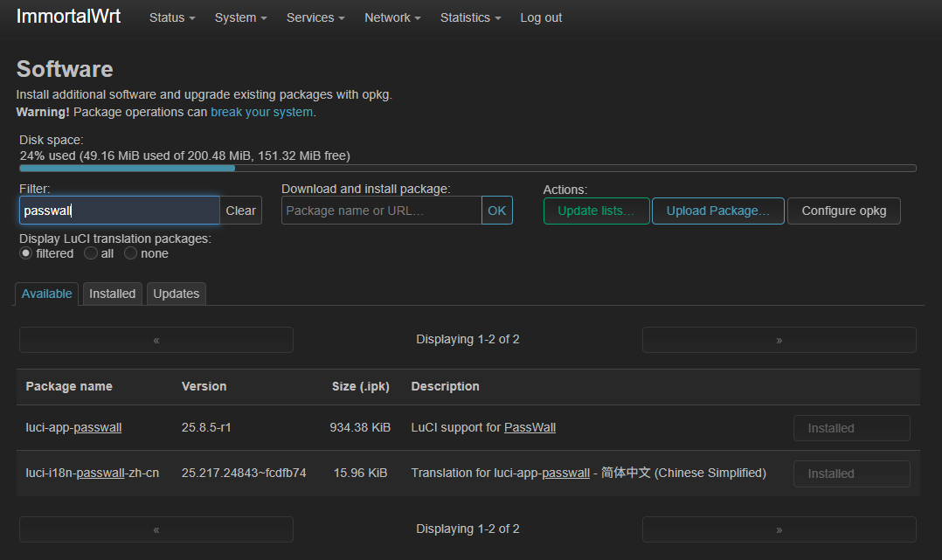This screenshot has height=560, width=942.
Task: Select the Available tab
Action: (x=46, y=294)
